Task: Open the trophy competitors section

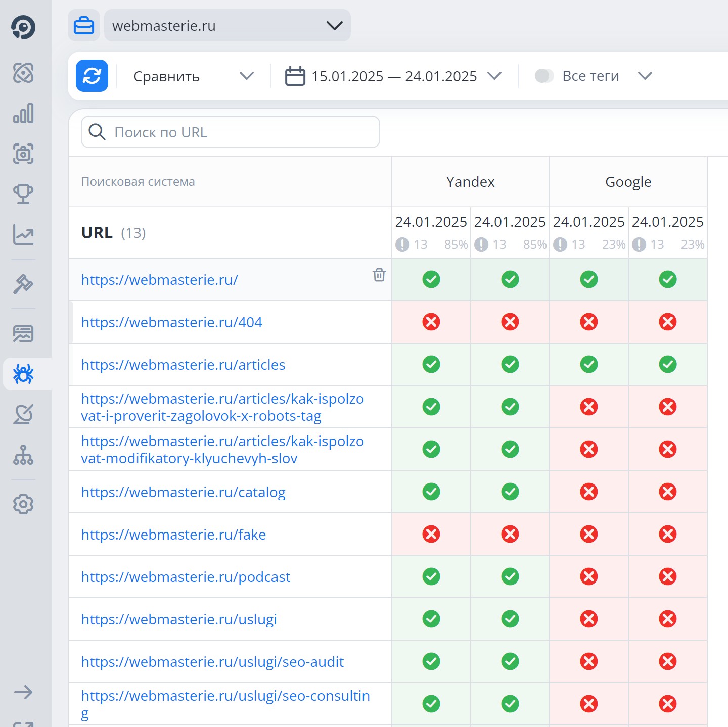Action: click(x=23, y=193)
